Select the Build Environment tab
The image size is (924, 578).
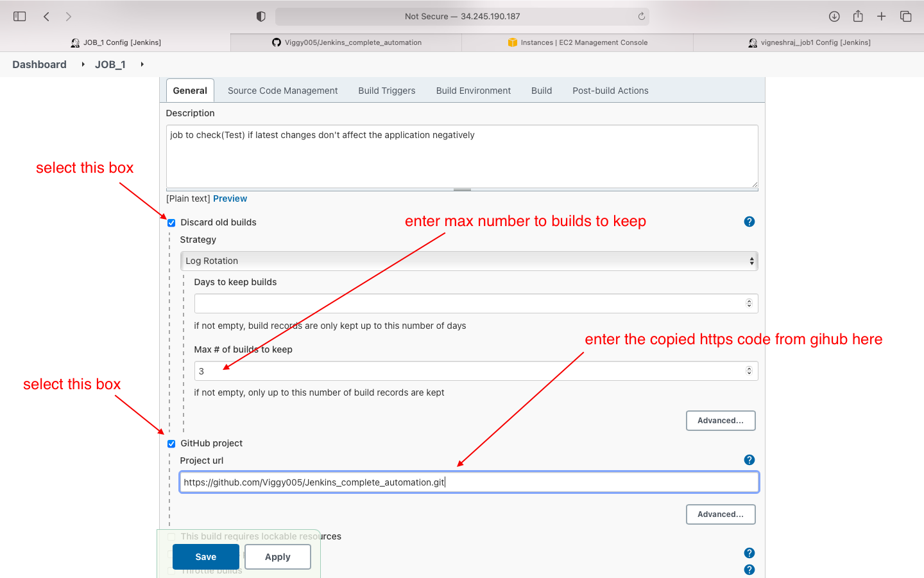point(474,91)
